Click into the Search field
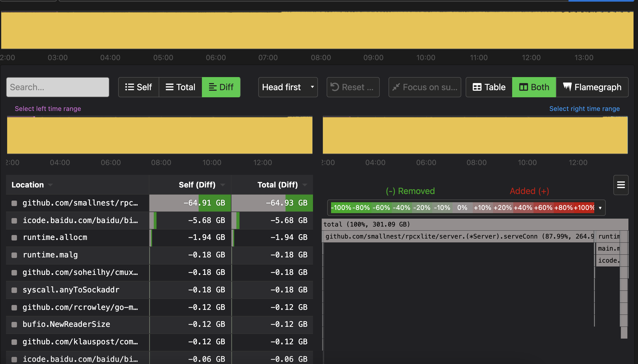This screenshot has height=364, width=638. (x=58, y=87)
